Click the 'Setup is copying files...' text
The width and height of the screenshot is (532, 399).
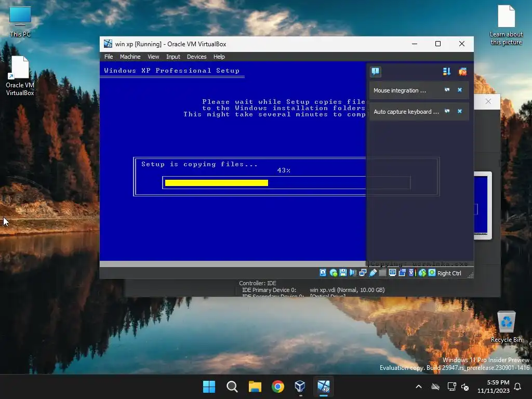[199, 164]
